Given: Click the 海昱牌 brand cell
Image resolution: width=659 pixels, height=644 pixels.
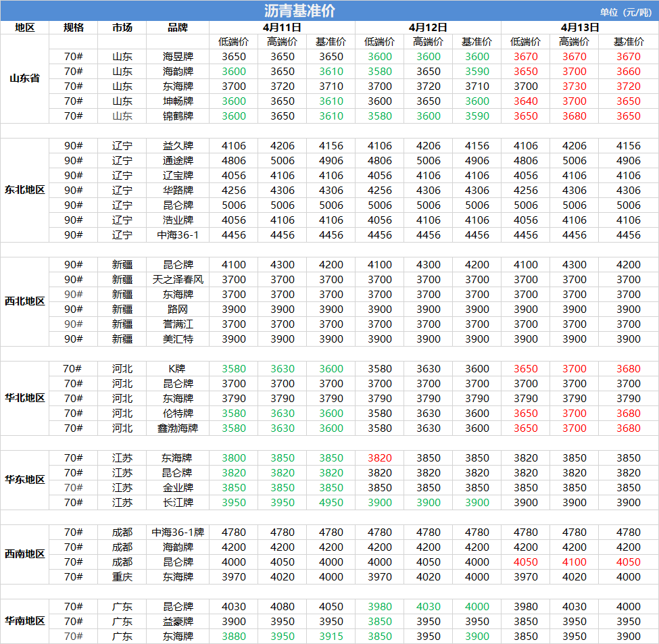Looking at the screenshot, I should tap(178, 57).
